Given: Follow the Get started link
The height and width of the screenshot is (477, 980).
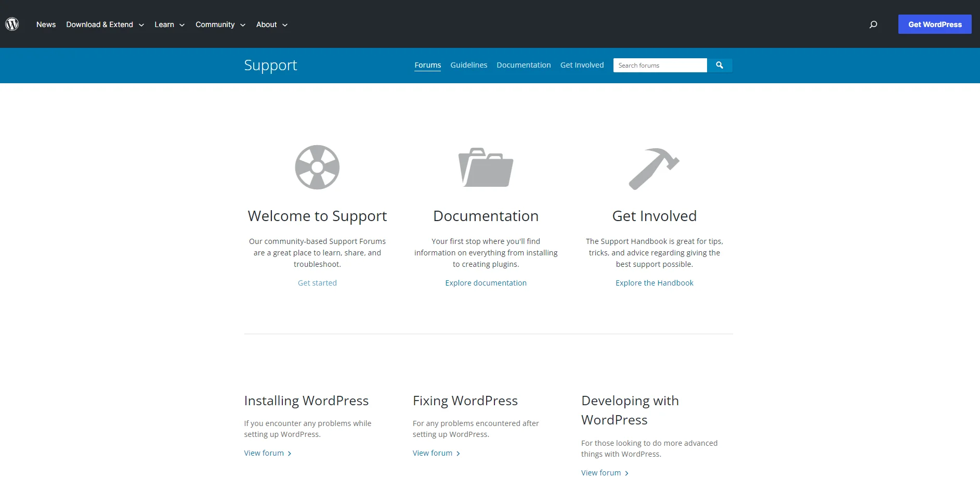Looking at the screenshot, I should click(x=317, y=283).
